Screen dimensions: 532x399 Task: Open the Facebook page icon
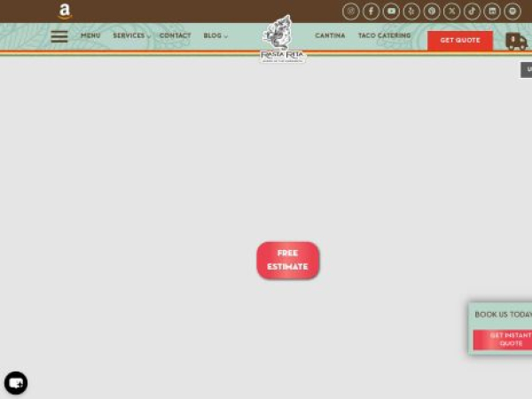[x=372, y=12]
